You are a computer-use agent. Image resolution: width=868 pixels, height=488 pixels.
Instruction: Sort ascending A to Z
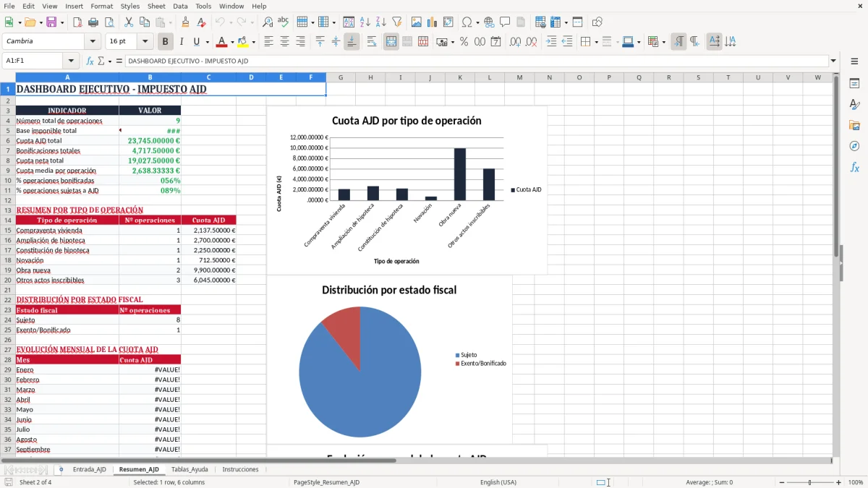365,22
